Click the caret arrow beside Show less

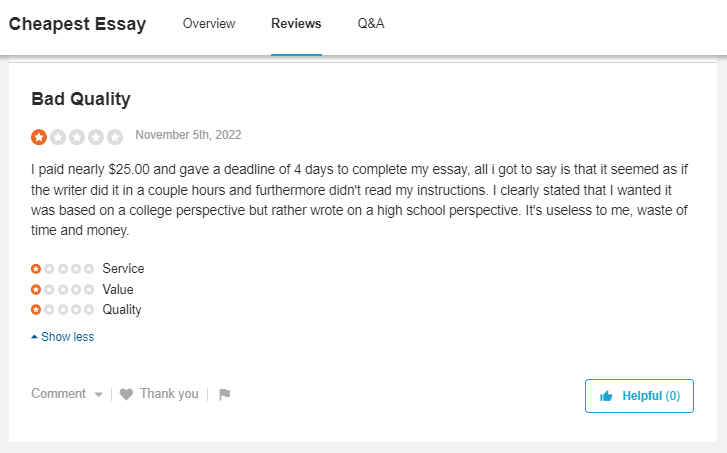click(x=34, y=337)
